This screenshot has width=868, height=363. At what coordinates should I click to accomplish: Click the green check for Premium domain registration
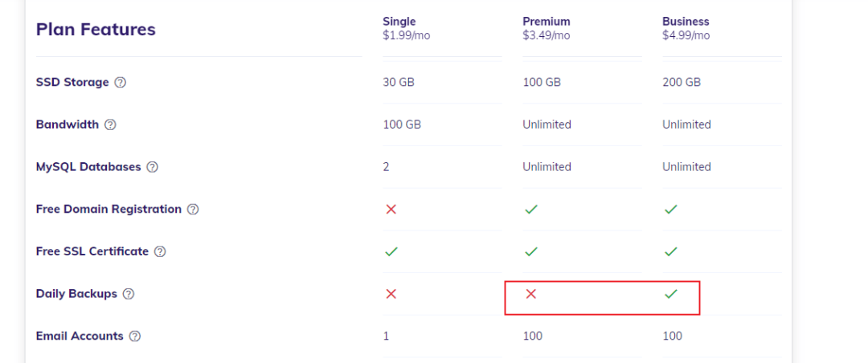point(531,210)
